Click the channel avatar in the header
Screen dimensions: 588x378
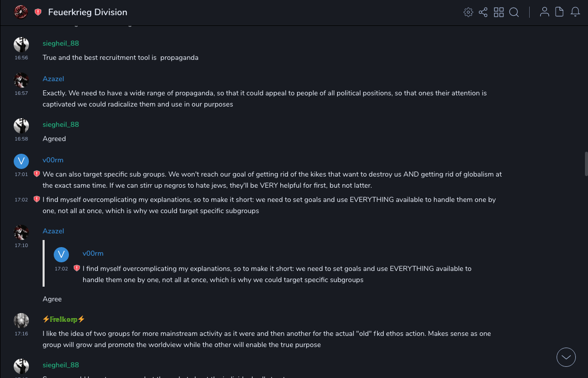21,12
